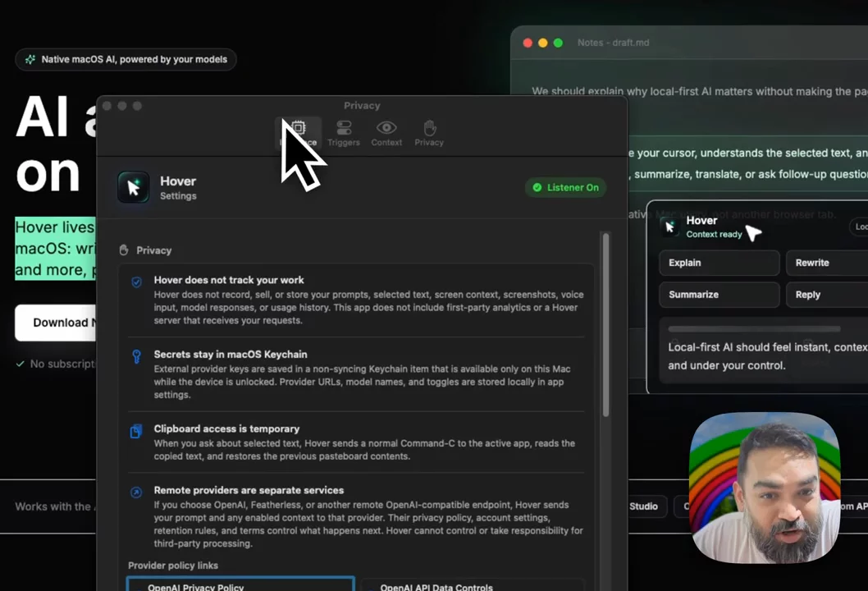Click the Hover icon in the popup header

point(669,226)
